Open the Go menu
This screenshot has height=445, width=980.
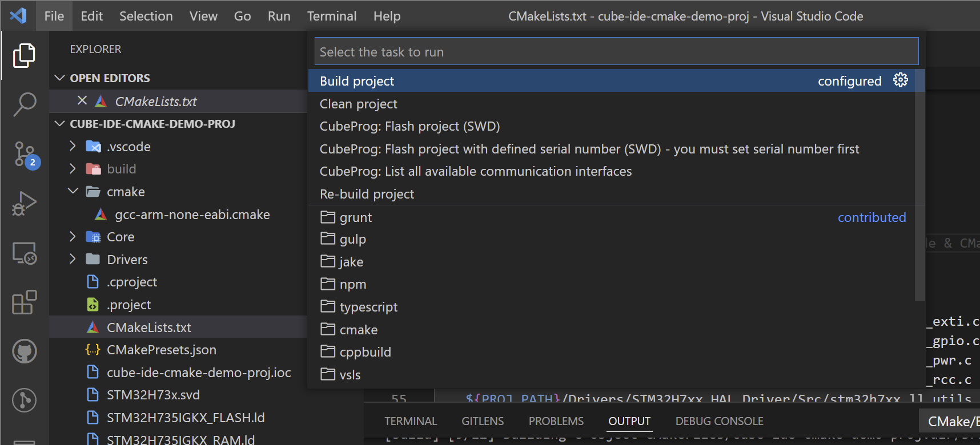[x=242, y=16]
